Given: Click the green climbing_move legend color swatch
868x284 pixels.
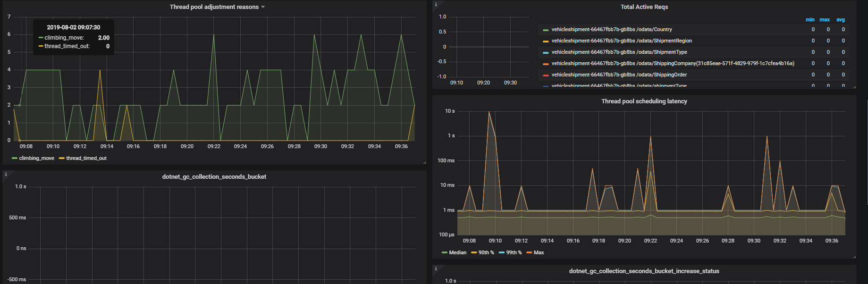Looking at the screenshot, I should [x=15, y=159].
